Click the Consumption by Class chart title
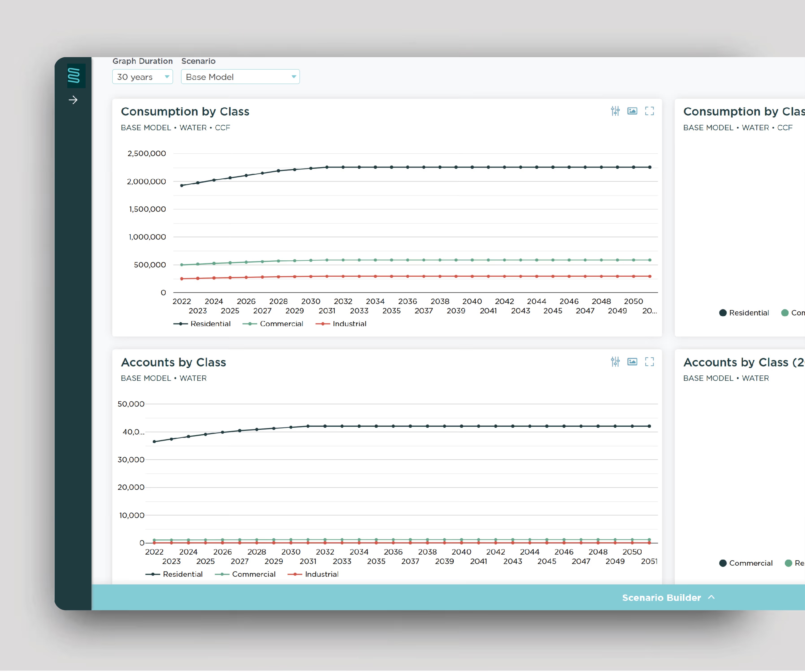Viewport: 805px width, 672px height. pos(185,112)
